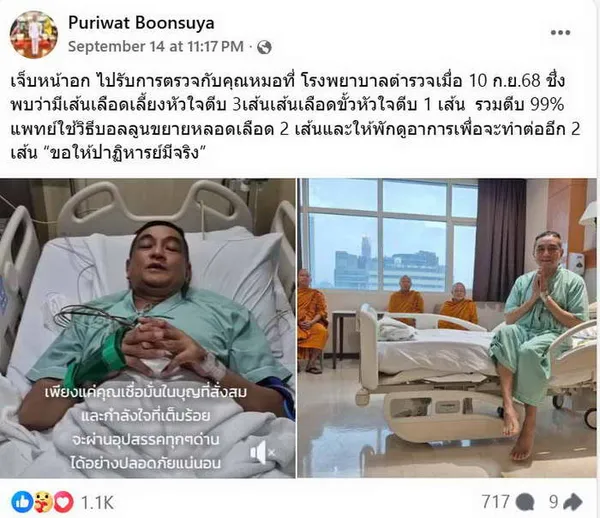This screenshot has height=518, width=600.
Task: View the 9 shares count
Action: tap(554, 502)
